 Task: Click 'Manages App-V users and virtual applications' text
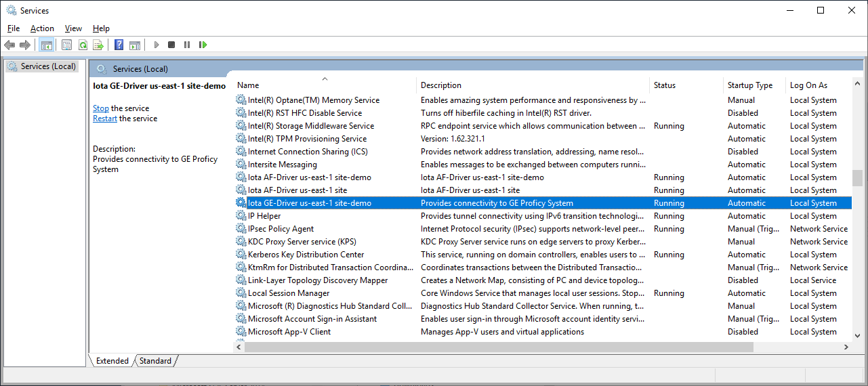(x=502, y=332)
